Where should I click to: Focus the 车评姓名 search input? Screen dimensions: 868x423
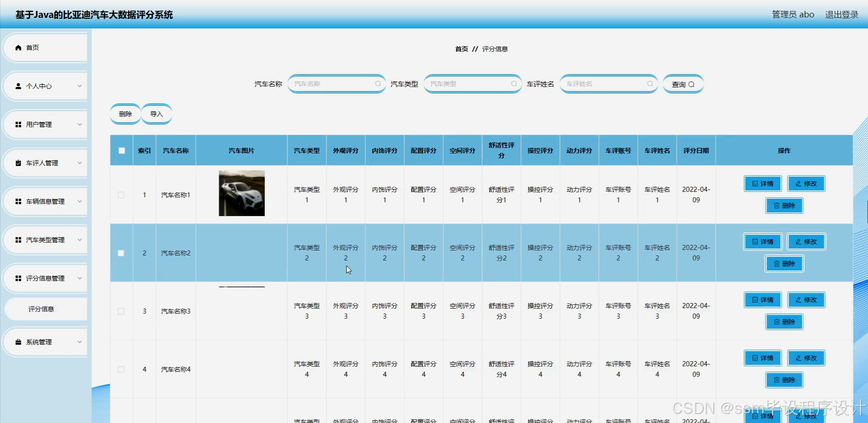pos(609,84)
